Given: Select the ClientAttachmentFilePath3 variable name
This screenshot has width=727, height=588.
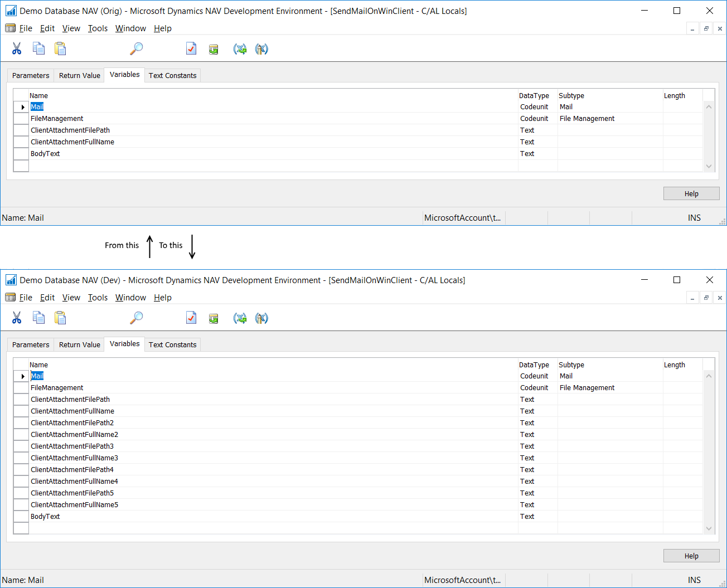Looking at the screenshot, I should click(x=72, y=446).
